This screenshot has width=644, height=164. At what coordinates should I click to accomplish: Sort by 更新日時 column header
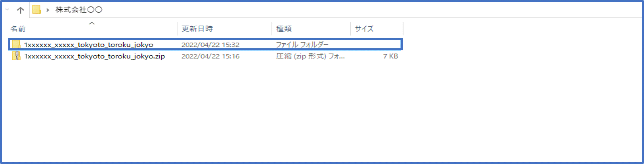[197, 29]
